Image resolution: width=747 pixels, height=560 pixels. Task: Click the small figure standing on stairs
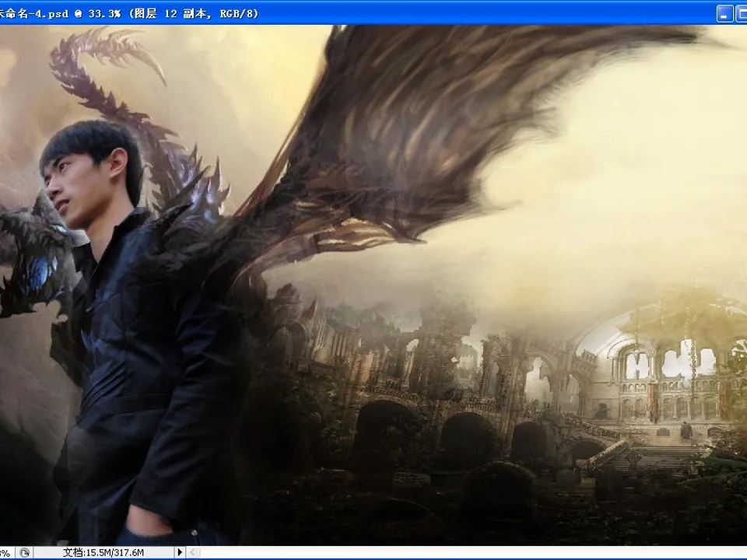pyautogui.click(x=685, y=430)
